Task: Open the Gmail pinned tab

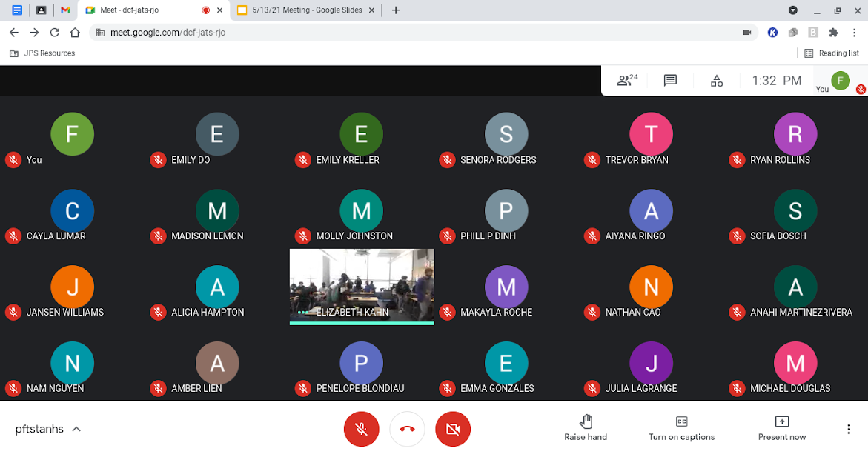Action: click(65, 10)
